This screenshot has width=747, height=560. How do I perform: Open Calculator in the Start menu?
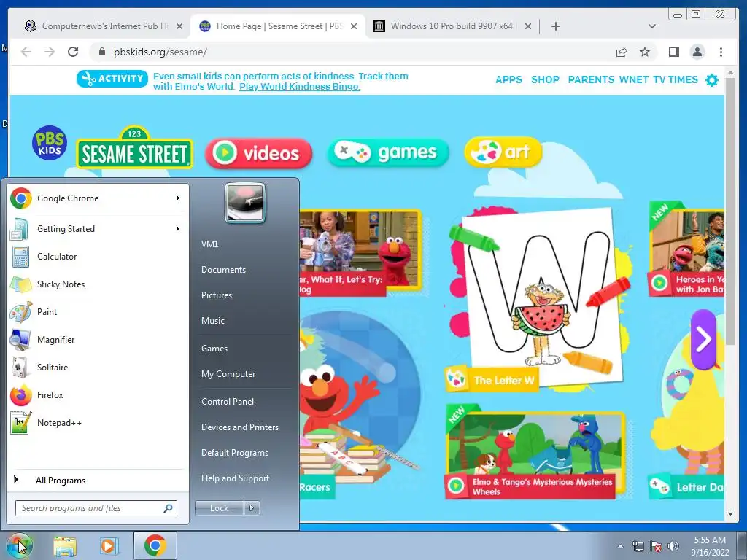[x=98, y=256]
